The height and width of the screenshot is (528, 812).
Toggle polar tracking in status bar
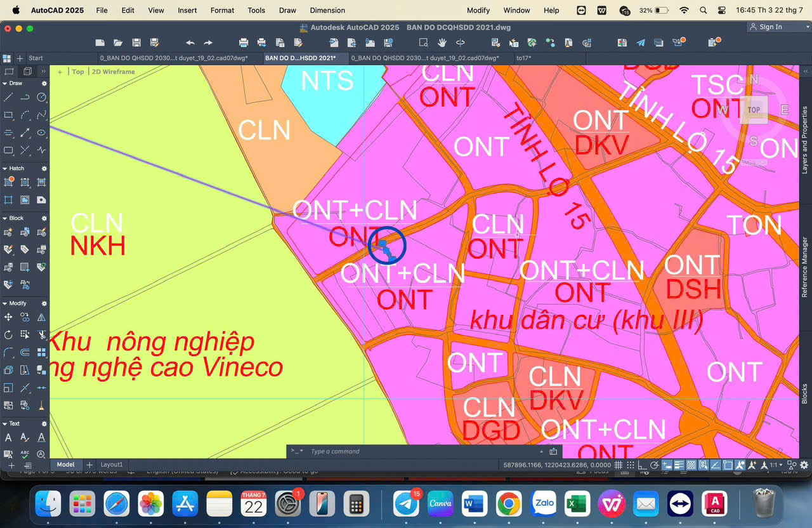pyautogui.click(x=654, y=465)
